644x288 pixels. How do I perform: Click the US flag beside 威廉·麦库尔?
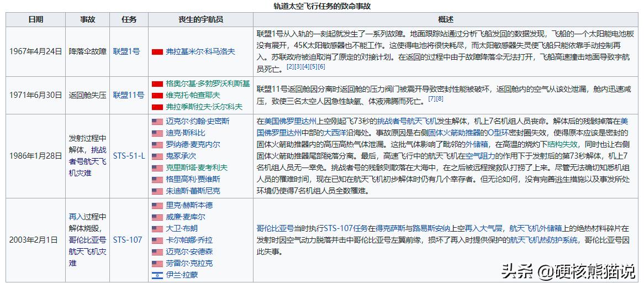coord(157,217)
